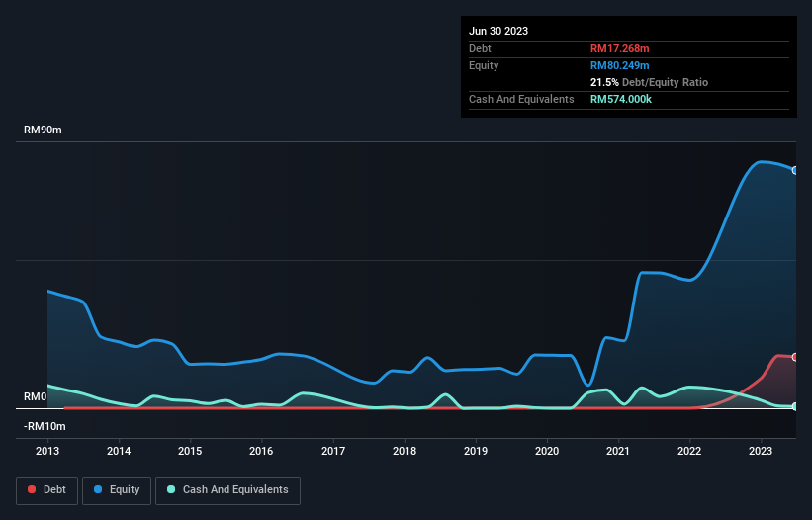Select the 2013 x-axis label
The width and height of the screenshot is (812, 520).
click(x=47, y=451)
